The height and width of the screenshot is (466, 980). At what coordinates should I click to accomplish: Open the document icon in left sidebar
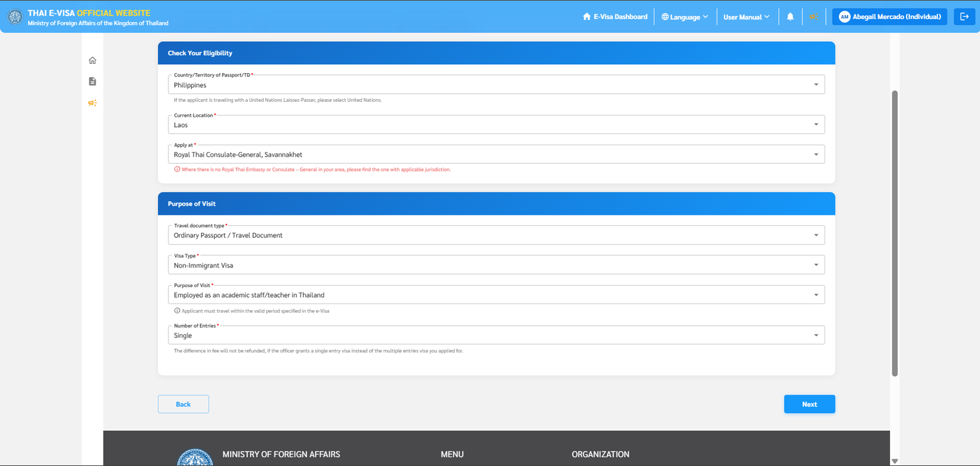[92, 82]
